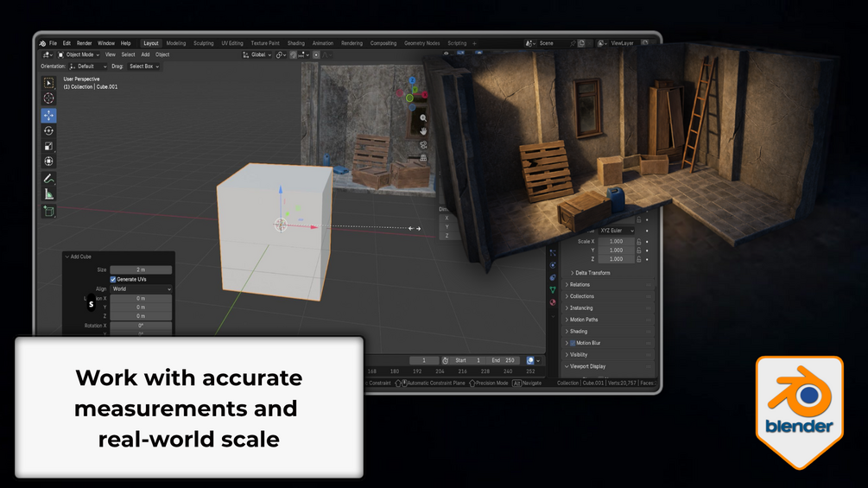
Task: Expand the Delta Transform panel
Action: 592,273
